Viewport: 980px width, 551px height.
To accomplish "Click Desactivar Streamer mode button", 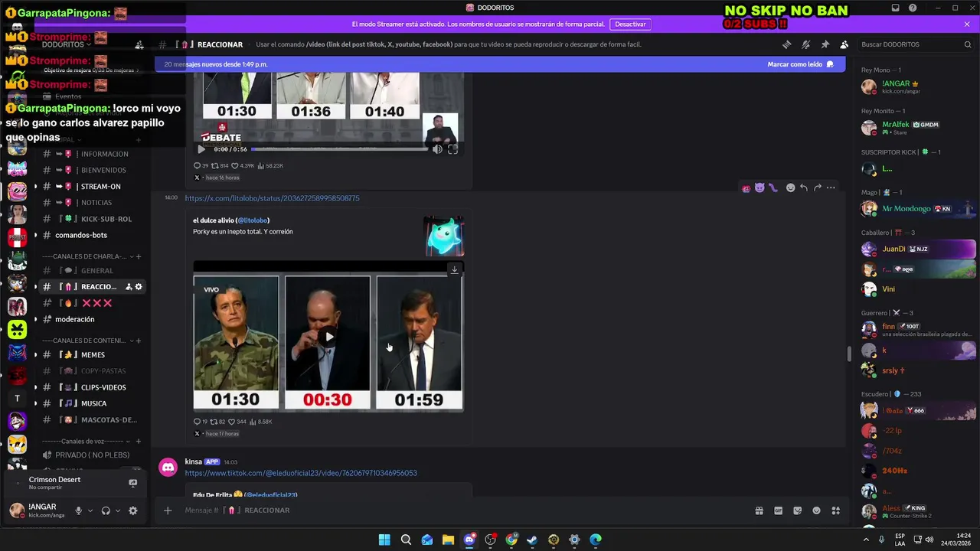I will click(x=630, y=24).
